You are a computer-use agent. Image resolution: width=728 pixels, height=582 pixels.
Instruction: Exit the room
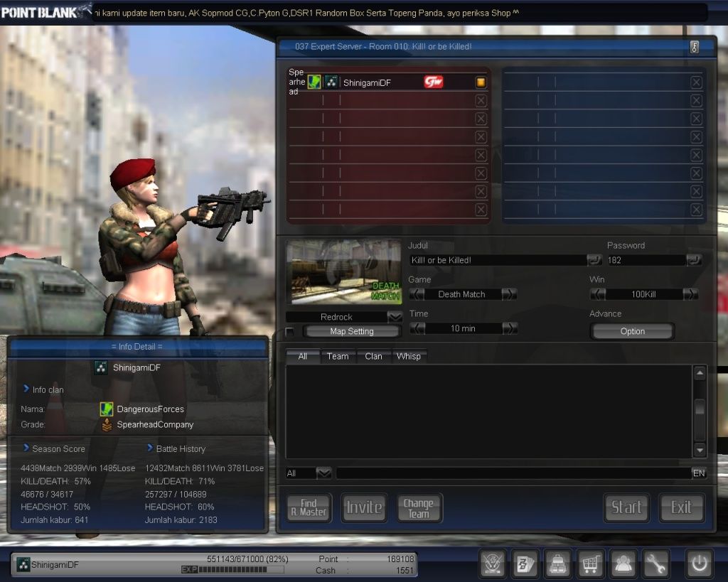681,508
